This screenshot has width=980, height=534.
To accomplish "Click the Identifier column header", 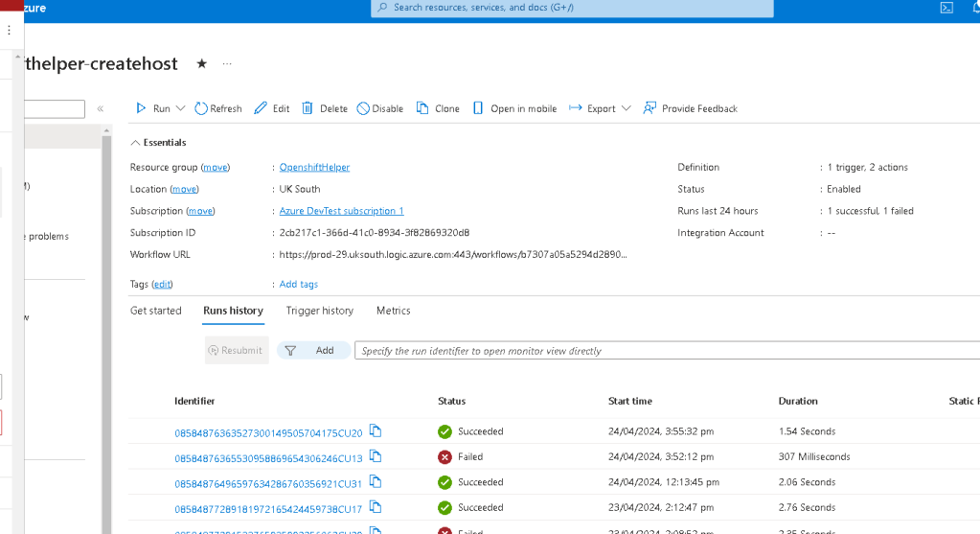I will (194, 401).
